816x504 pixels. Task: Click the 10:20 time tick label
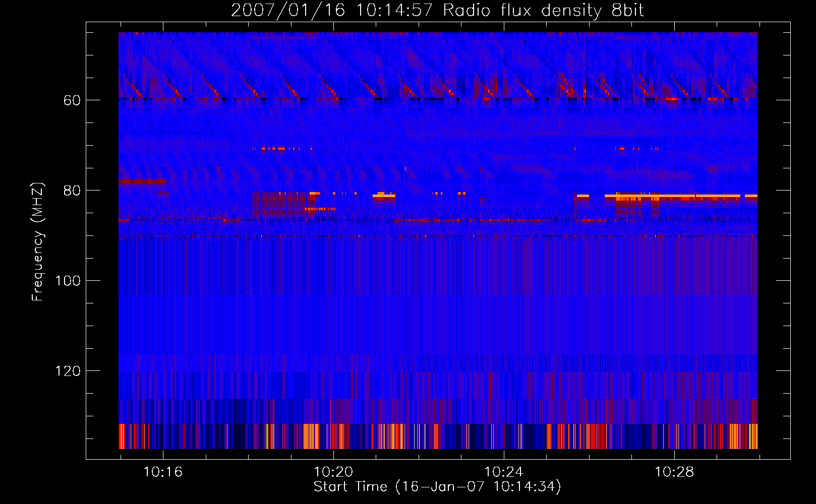click(x=333, y=472)
